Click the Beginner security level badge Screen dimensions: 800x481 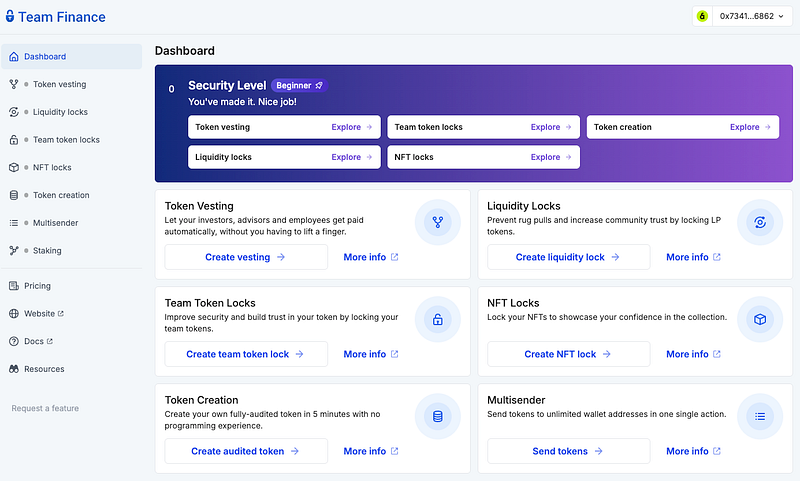[299, 86]
